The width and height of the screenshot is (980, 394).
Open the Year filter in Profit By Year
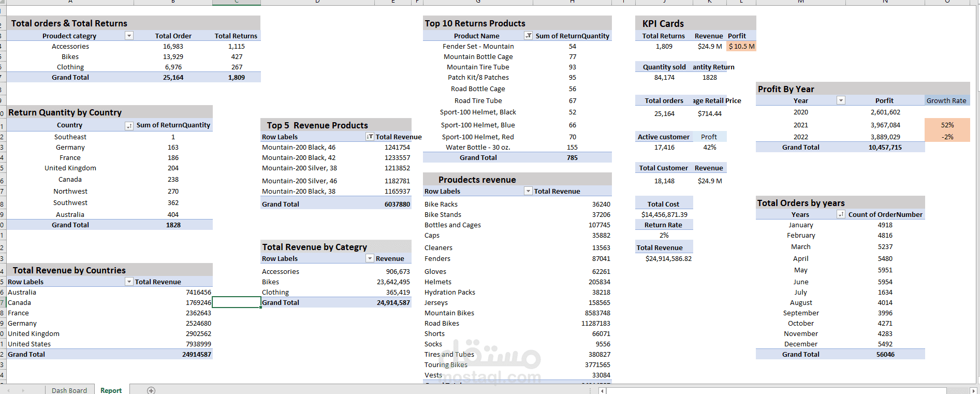click(841, 100)
